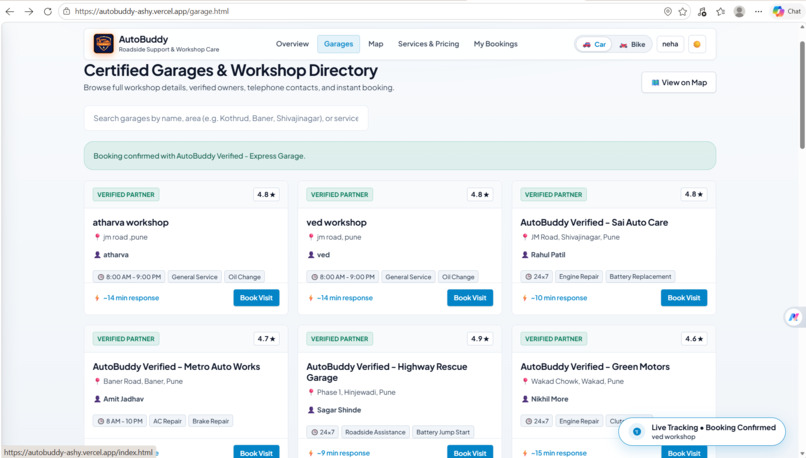Click booking confirmed Express Garage banner
The width and height of the screenshot is (806, 458).
click(x=400, y=156)
